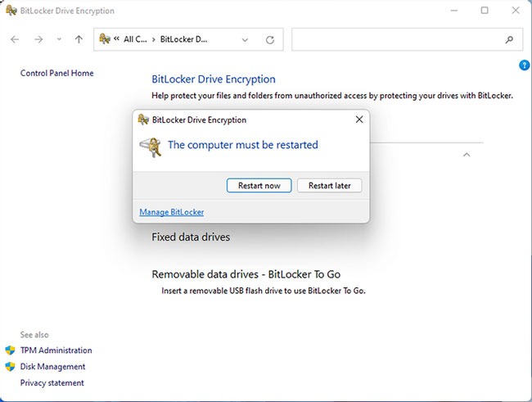Open the Manage BitLocker link
This screenshot has height=402, width=532.
pos(172,212)
